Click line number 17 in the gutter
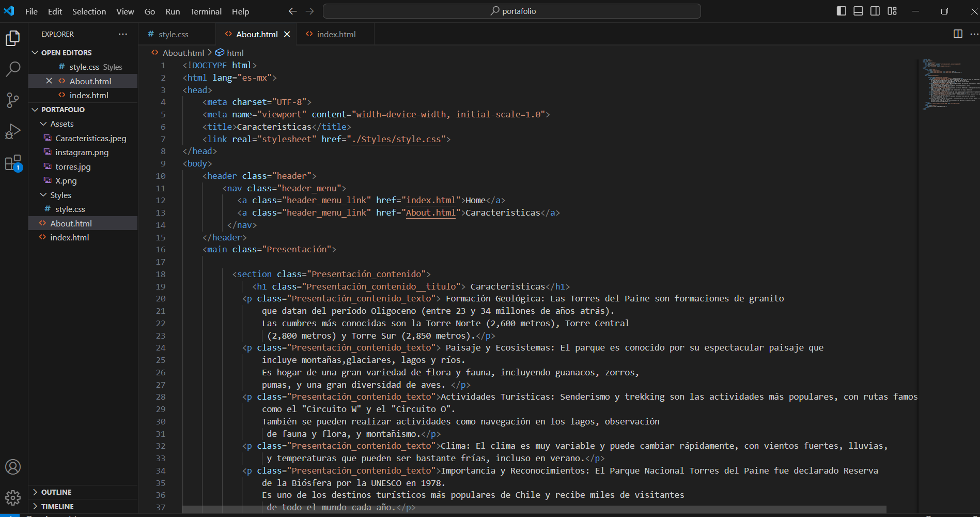The width and height of the screenshot is (980, 517). (x=161, y=262)
